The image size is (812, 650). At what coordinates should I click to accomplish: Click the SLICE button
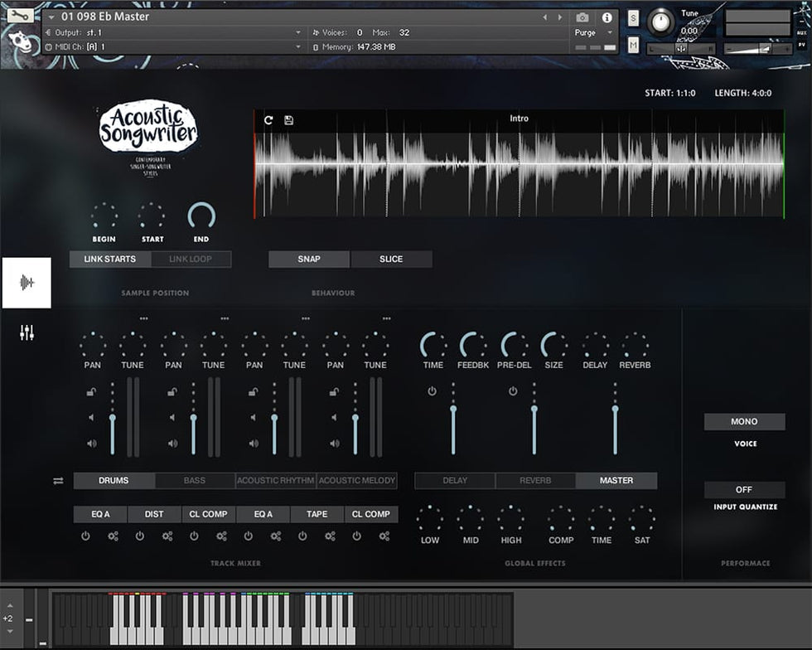[391, 260]
